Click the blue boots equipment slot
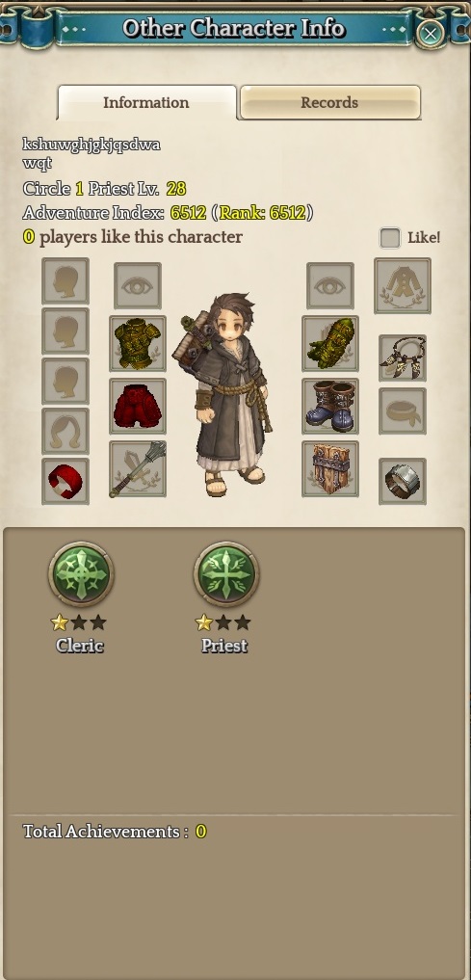This screenshot has height=980, width=471. pyautogui.click(x=329, y=406)
